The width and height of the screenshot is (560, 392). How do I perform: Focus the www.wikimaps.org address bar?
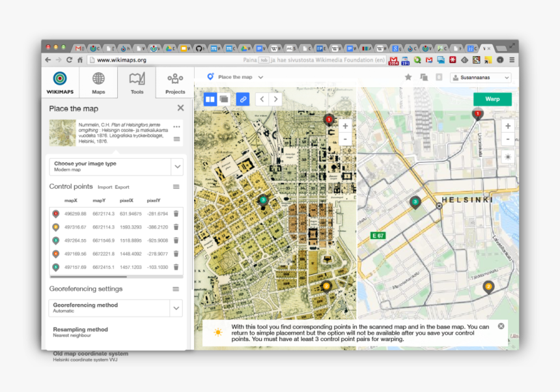coord(237,60)
